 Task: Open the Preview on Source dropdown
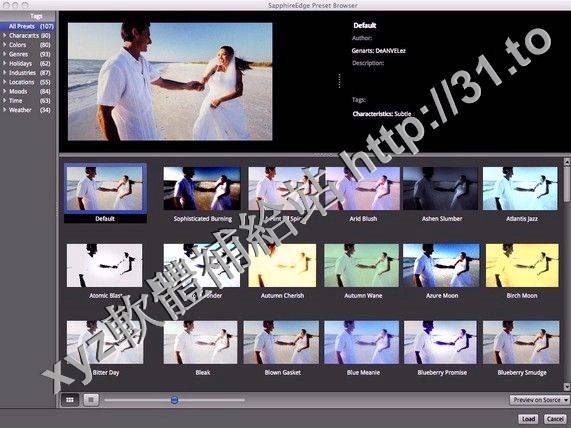pos(540,400)
